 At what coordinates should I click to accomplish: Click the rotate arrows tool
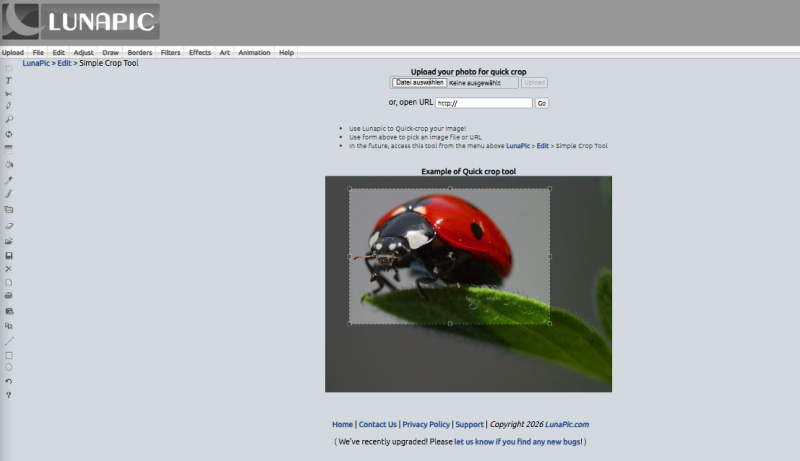pos(9,134)
